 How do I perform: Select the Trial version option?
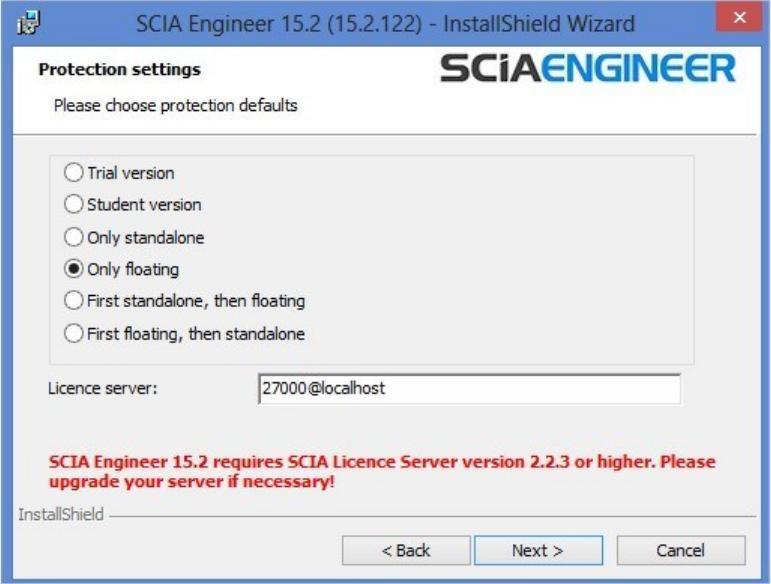point(119,173)
